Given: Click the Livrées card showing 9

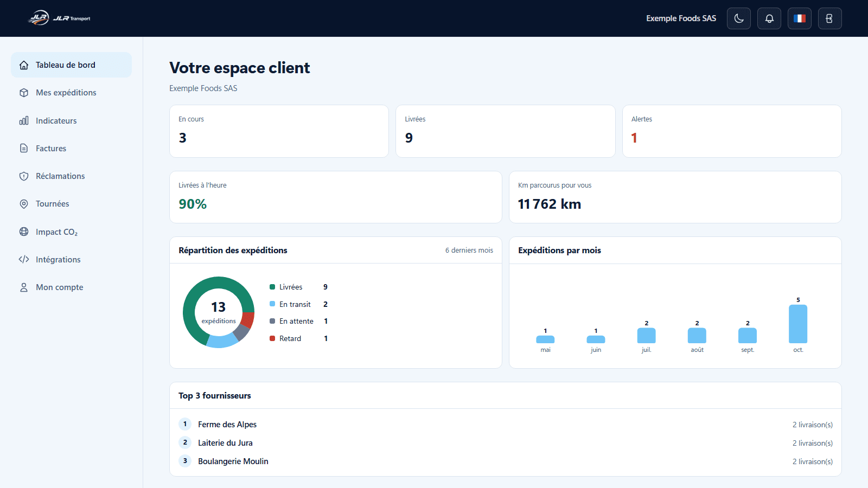Looking at the screenshot, I should (506, 131).
